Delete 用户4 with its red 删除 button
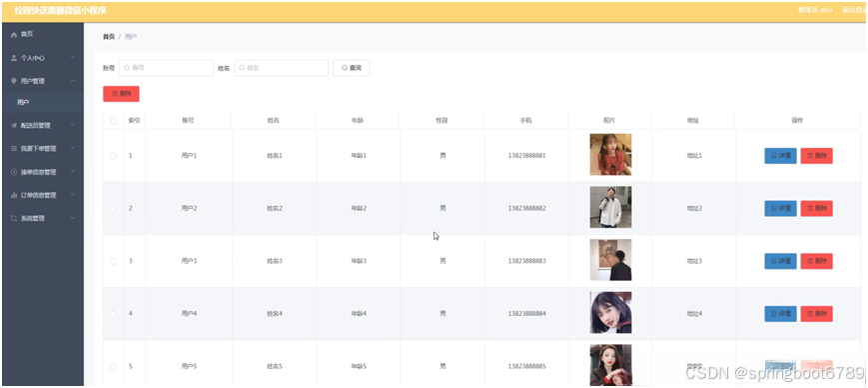This screenshot has height=388, width=868. (x=816, y=314)
